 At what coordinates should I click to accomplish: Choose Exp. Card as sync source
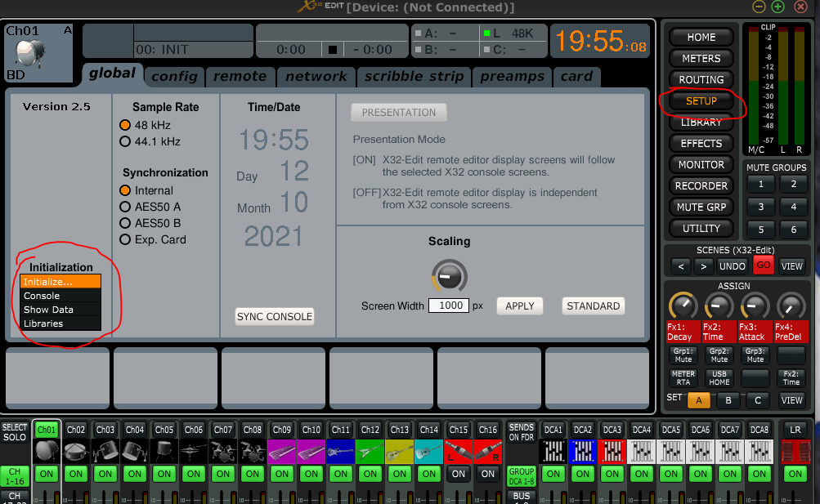125,239
